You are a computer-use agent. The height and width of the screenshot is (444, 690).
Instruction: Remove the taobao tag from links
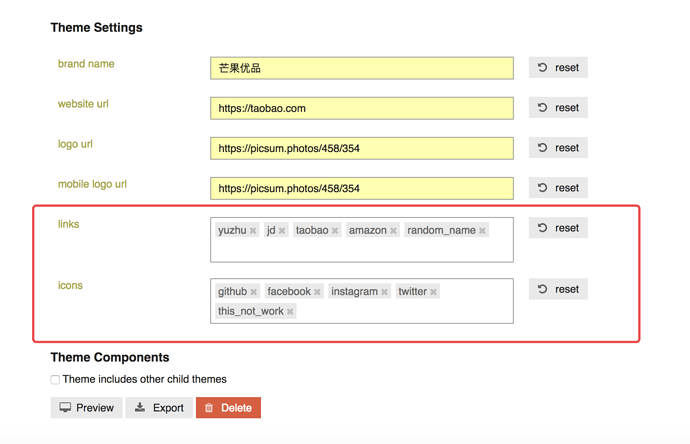(335, 231)
